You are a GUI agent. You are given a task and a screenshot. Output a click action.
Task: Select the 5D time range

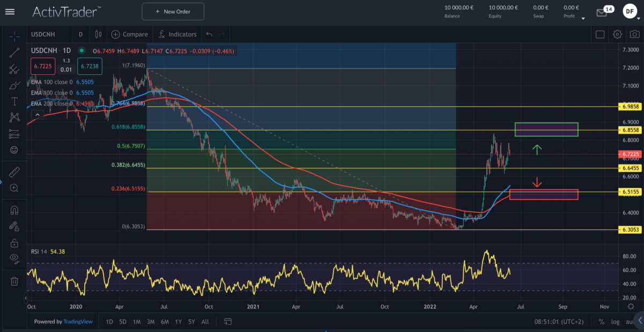(123, 322)
